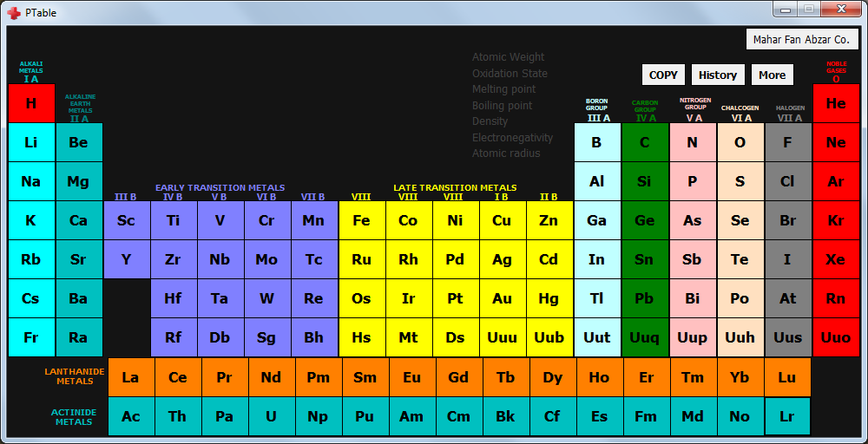Select the Chromium (Cr) tile
The width and height of the screenshot is (868, 444).
(266, 220)
